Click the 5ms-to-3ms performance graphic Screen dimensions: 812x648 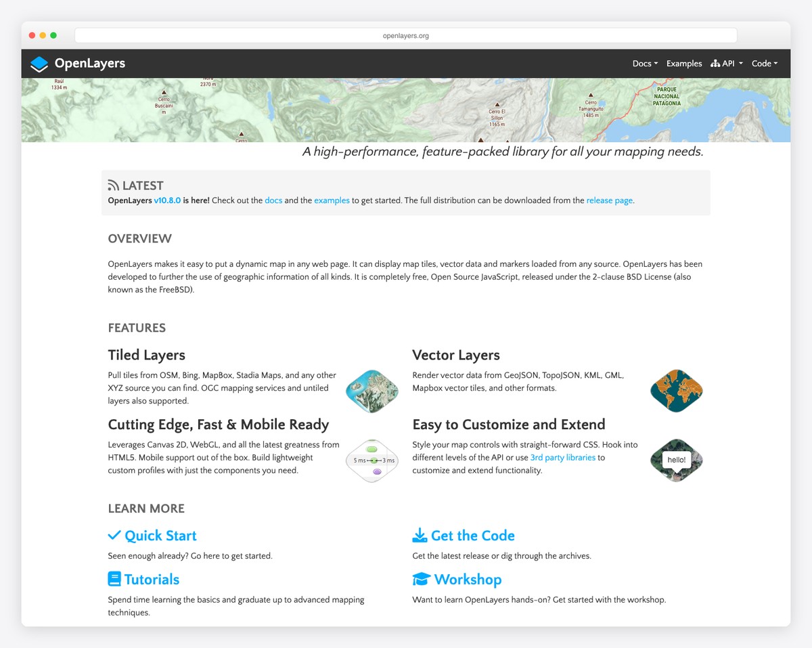tap(371, 460)
